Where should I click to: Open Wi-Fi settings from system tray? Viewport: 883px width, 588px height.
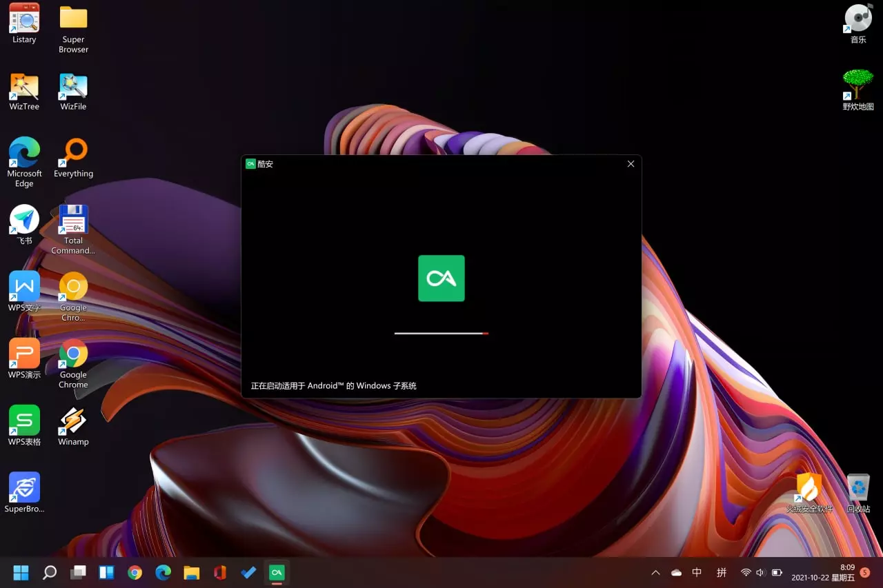(746, 572)
